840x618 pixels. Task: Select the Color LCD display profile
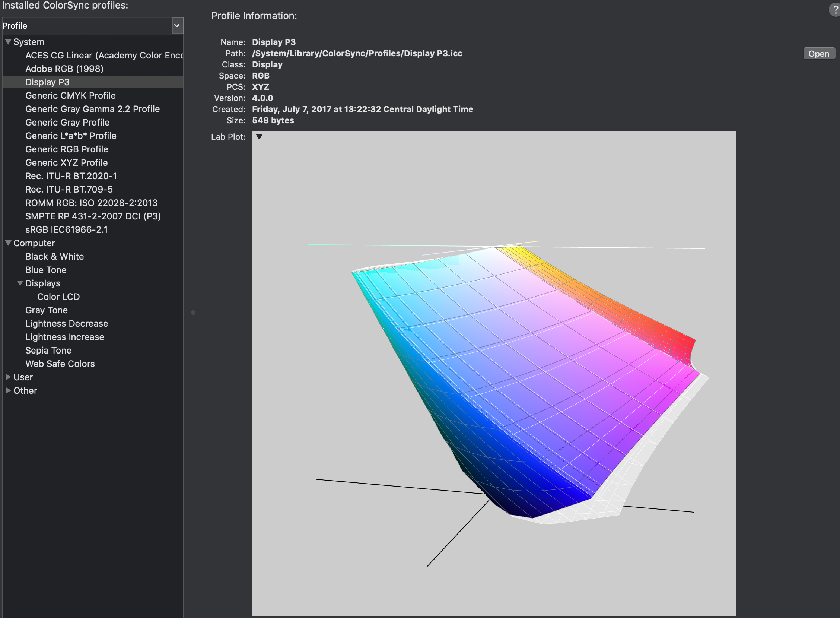(58, 296)
